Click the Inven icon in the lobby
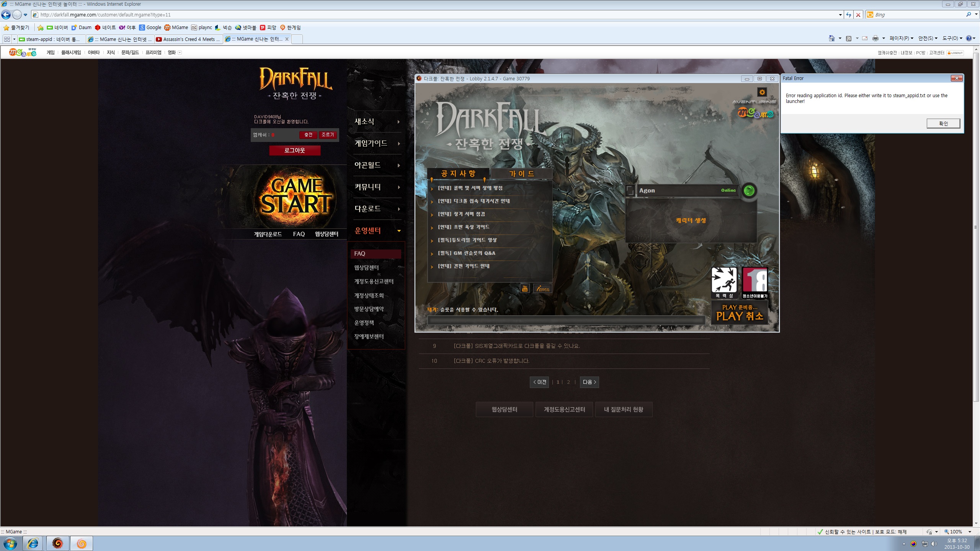This screenshot has width=980, height=551. 543,289
